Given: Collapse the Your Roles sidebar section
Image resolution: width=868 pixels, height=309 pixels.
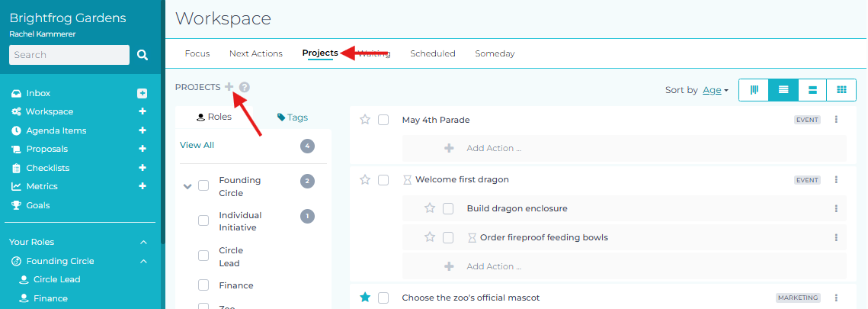Looking at the screenshot, I should (x=144, y=242).
